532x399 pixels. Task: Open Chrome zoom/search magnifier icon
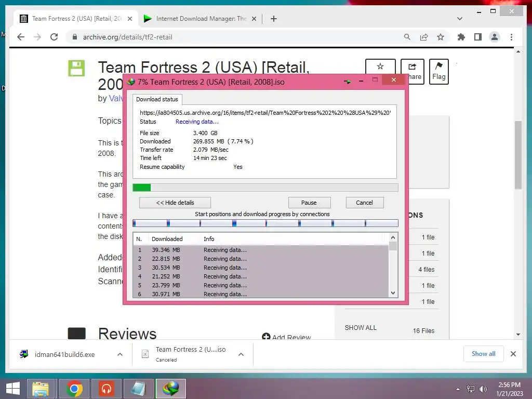(x=407, y=37)
